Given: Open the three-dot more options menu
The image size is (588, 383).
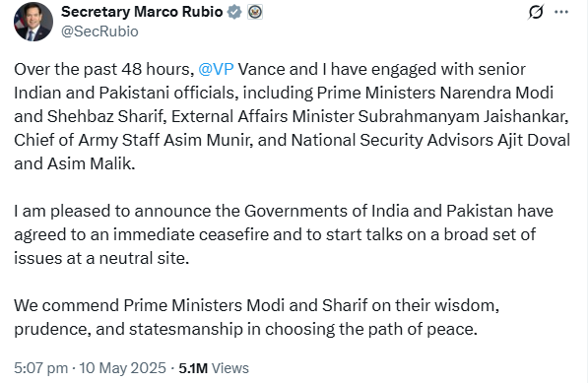Looking at the screenshot, I should click(561, 12).
